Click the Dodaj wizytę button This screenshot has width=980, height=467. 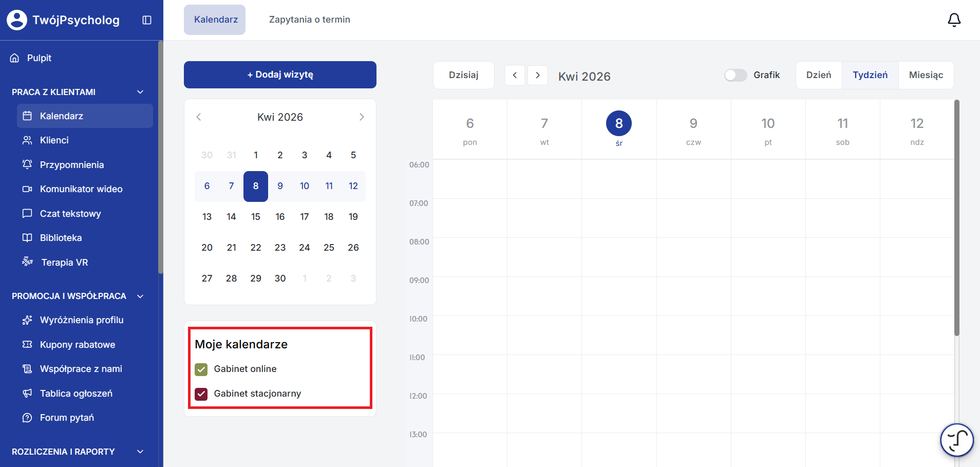tap(280, 74)
